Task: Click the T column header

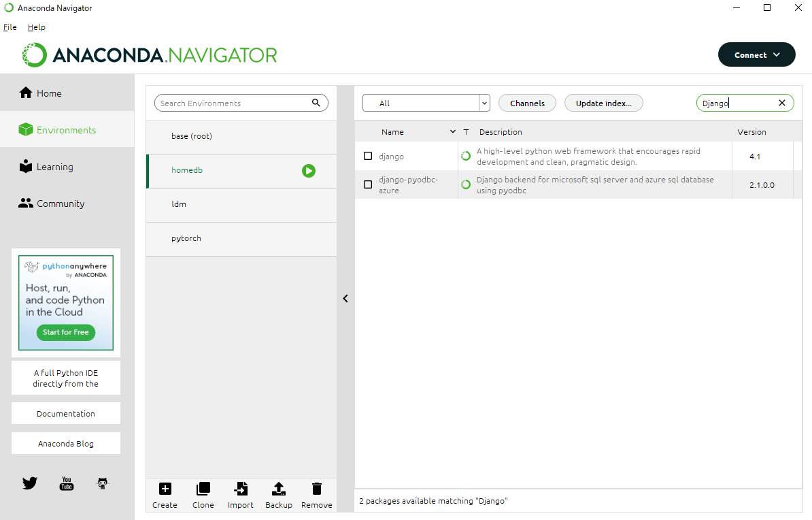Action: pyautogui.click(x=466, y=131)
